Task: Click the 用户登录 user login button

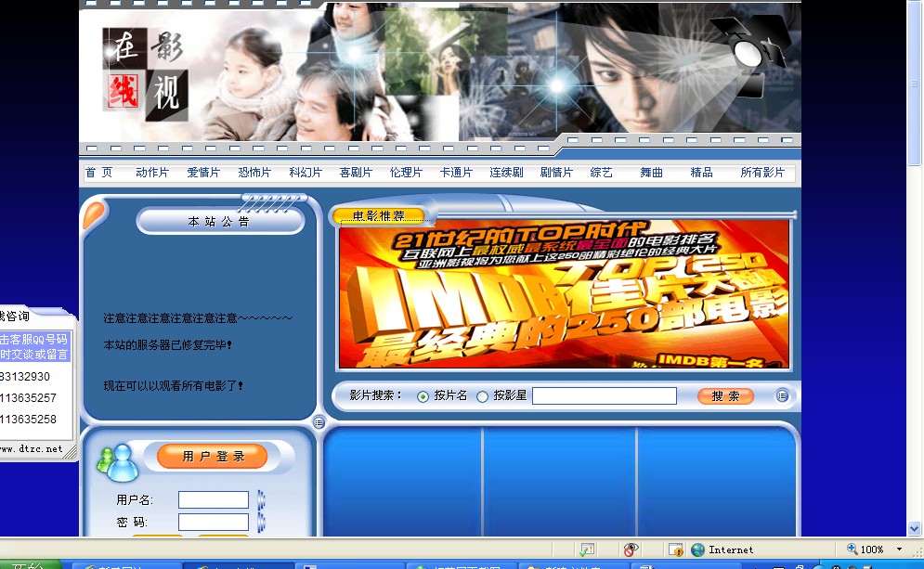Action: [212, 457]
